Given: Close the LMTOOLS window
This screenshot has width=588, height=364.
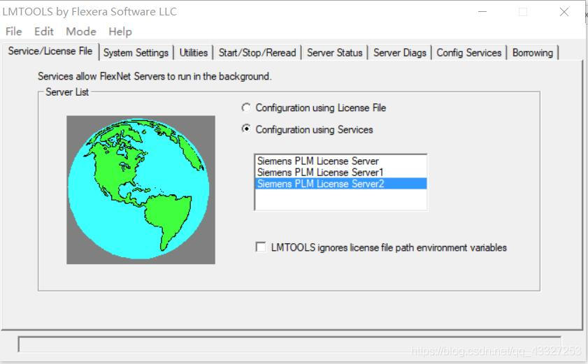Looking at the screenshot, I should (564, 12).
